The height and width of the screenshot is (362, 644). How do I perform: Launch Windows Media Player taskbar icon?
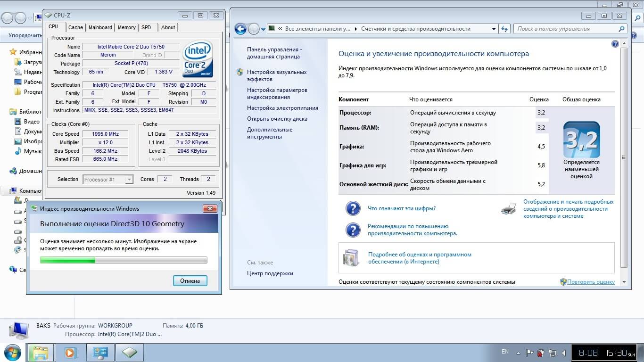click(70, 353)
